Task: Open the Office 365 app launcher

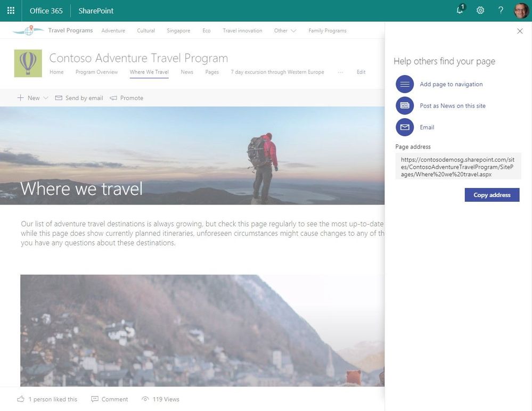Action: coord(11,10)
